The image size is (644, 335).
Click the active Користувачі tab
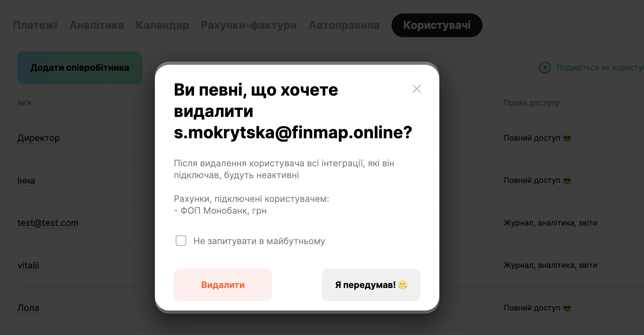coord(437,25)
